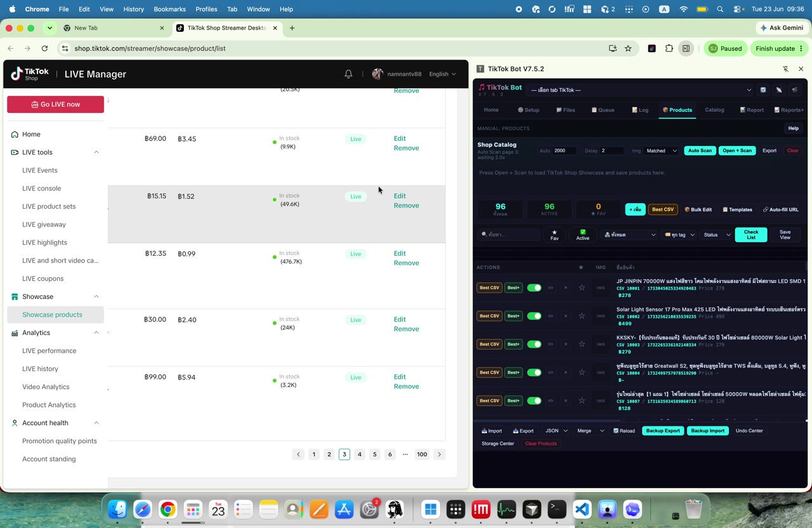Open the Img Matched dropdown

pos(662,150)
